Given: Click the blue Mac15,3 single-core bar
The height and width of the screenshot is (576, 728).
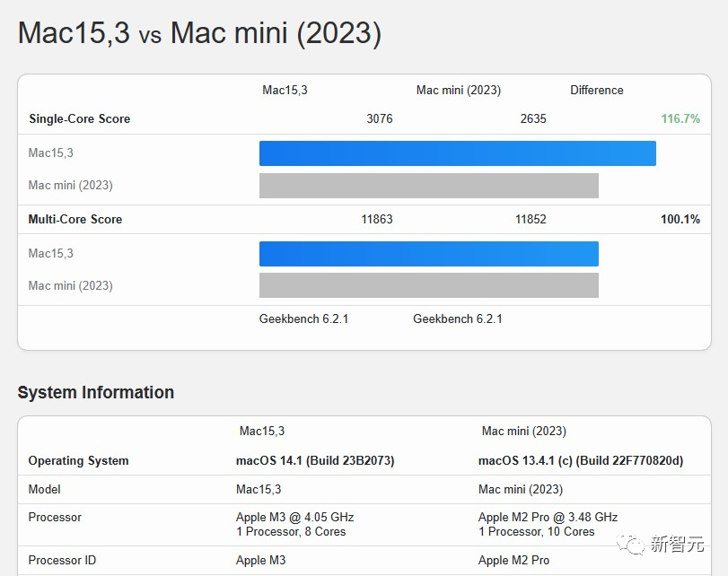Looking at the screenshot, I should click(457, 153).
